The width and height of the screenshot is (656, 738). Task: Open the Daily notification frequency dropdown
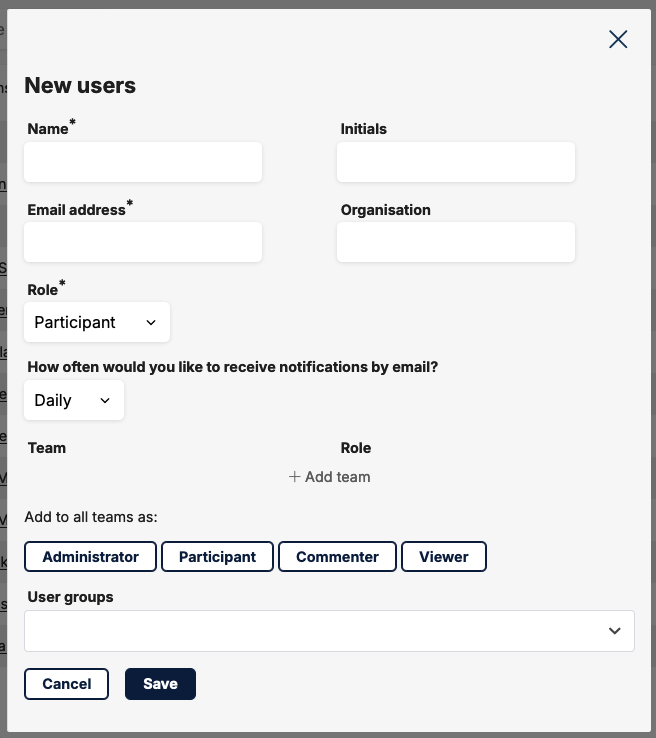[74, 400]
